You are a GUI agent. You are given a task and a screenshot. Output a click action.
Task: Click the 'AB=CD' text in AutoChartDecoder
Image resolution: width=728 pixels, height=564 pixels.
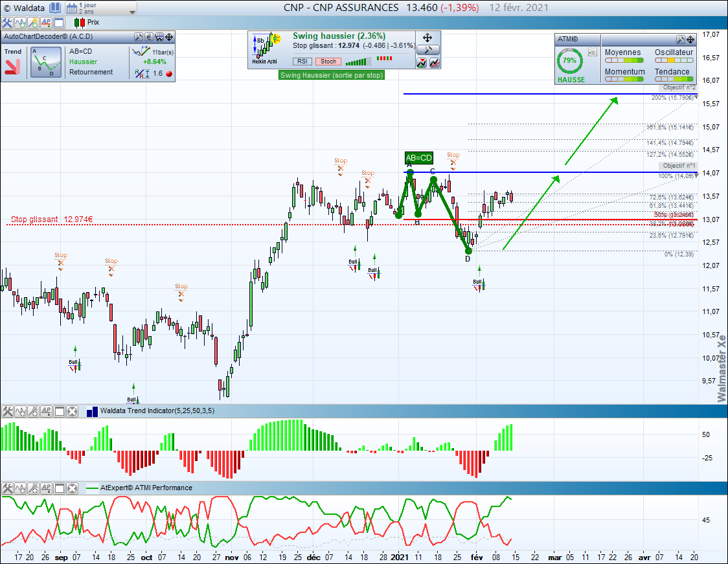tap(81, 51)
